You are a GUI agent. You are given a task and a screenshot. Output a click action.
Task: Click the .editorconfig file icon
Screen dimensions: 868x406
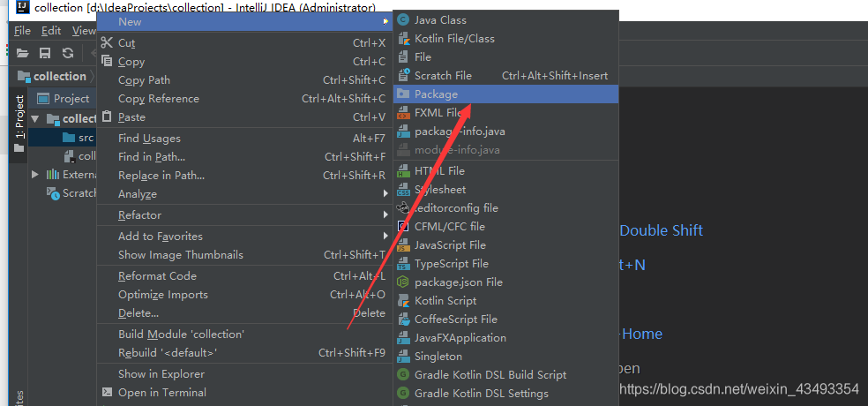[403, 208]
